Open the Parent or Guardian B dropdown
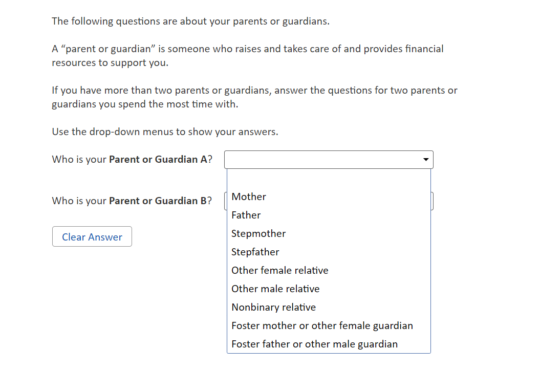The width and height of the screenshot is (540, 392). tap(433, 201)
